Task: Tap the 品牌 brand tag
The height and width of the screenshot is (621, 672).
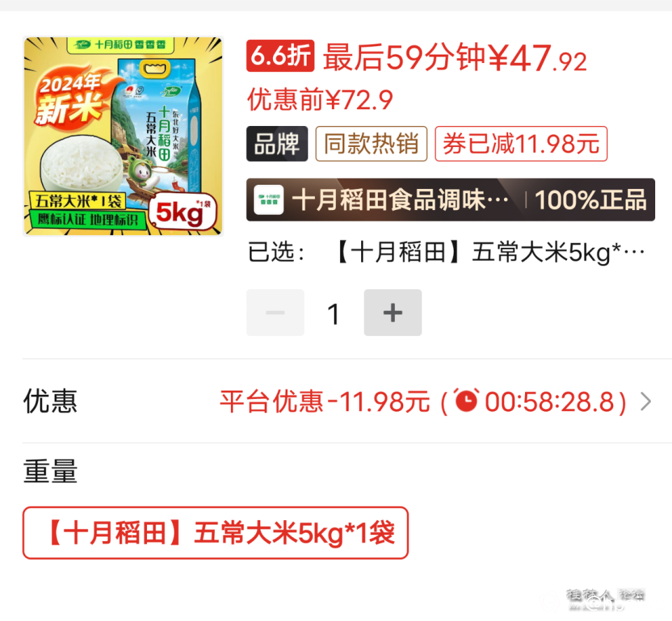Action: click(277, 144)
